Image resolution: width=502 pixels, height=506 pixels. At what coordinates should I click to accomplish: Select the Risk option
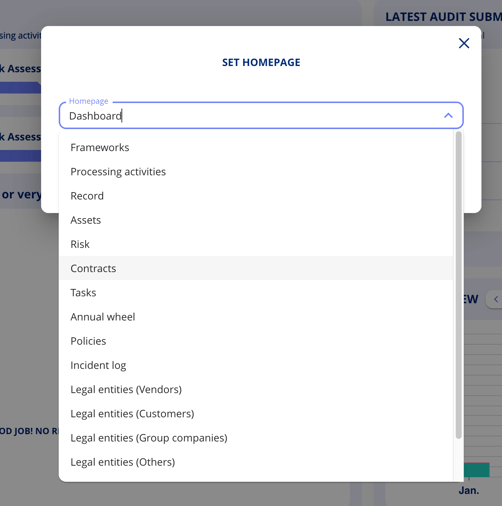[x=256, y=244]
